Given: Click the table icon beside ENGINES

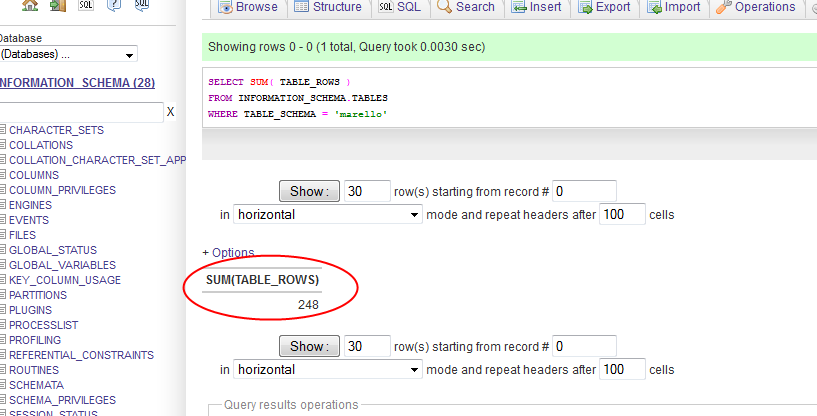Looking at the screenshot, I should tap(3, 205).
